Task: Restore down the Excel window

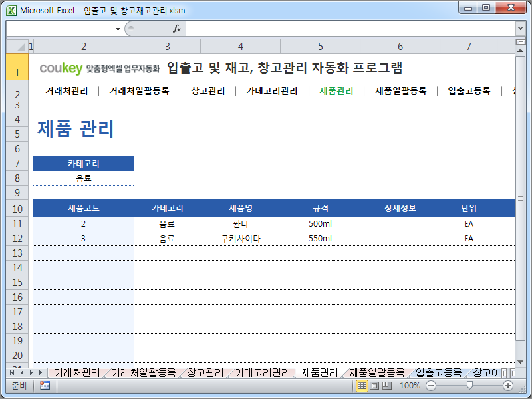Action: tap(486, 8)
